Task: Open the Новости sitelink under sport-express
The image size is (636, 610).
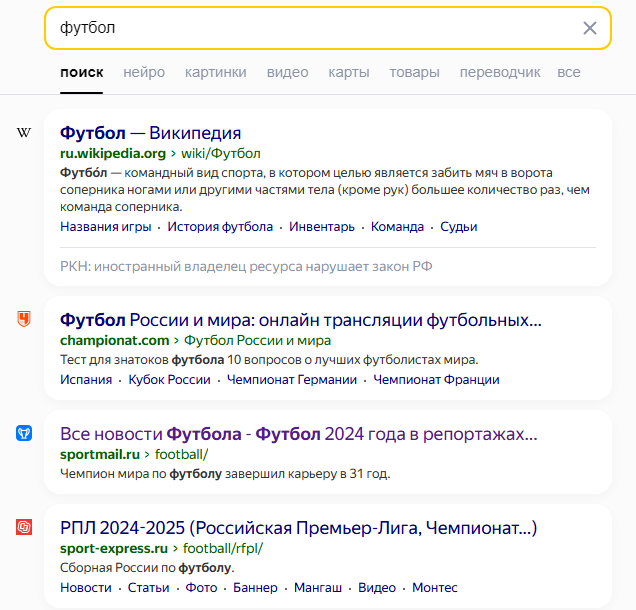Action: 86,587
